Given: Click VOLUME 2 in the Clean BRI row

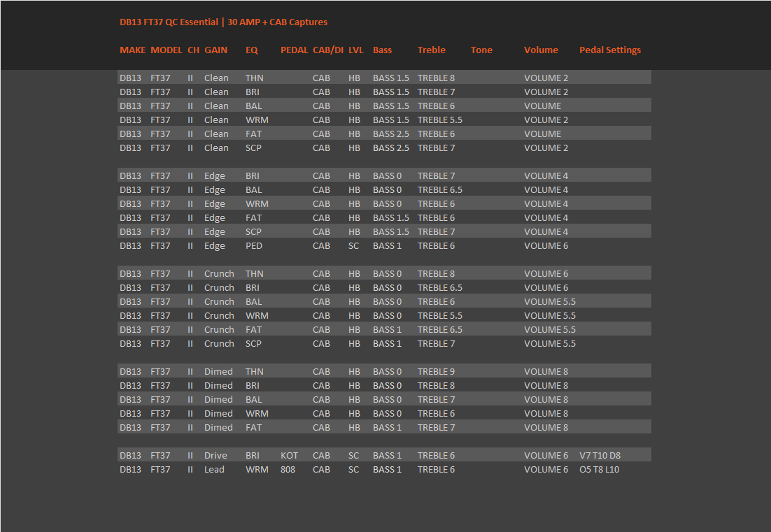Looking at the screenshot, I should [546, 92].
